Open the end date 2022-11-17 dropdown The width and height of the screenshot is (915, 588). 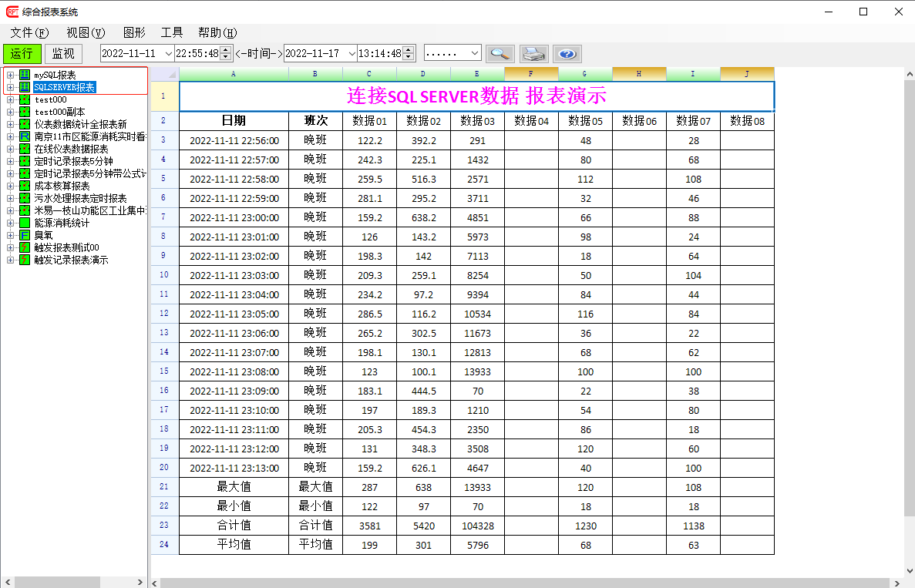click(x=352, y=53)
